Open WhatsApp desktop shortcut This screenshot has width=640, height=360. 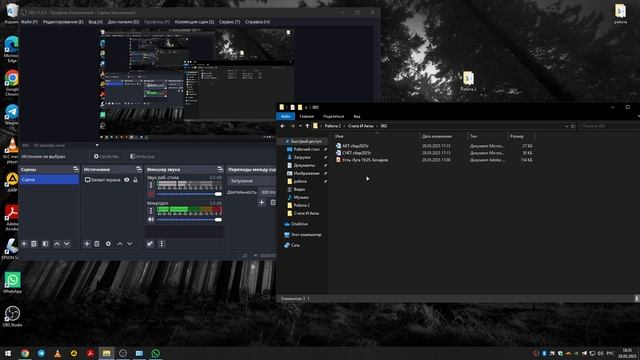tap(12, 283)
